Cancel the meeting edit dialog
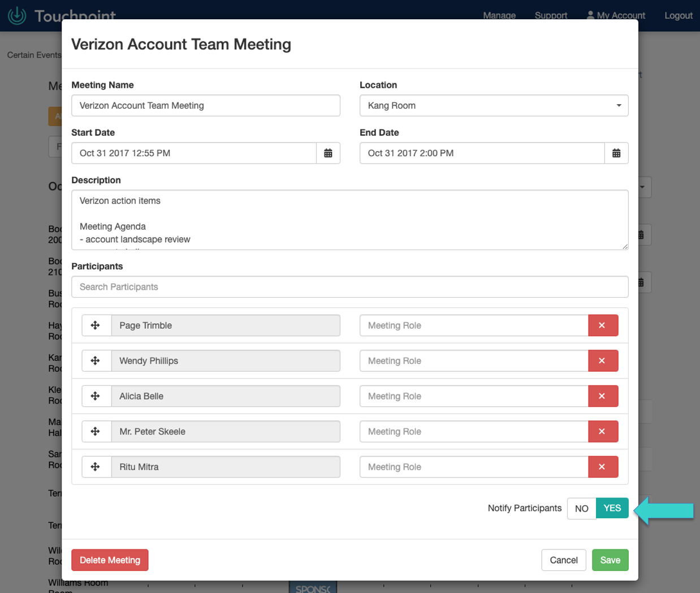Viewport: 700px width, 593px height. coord(564,560)
